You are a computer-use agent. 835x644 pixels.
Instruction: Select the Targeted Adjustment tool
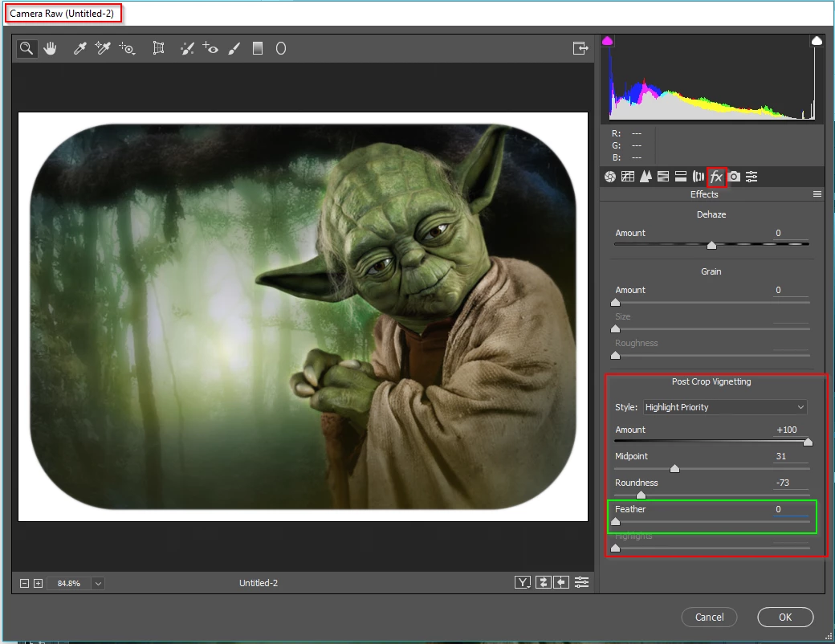click(x=128, y=48)
